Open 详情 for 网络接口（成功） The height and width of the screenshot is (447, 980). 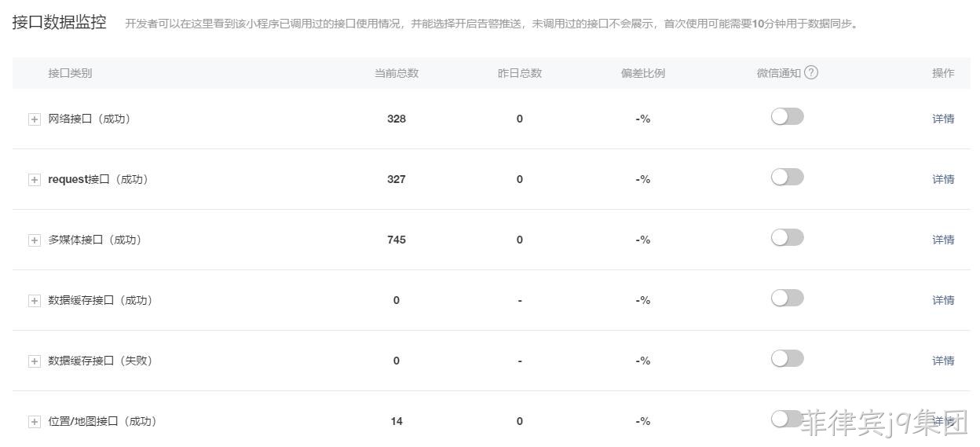click(x=943, y=119)
